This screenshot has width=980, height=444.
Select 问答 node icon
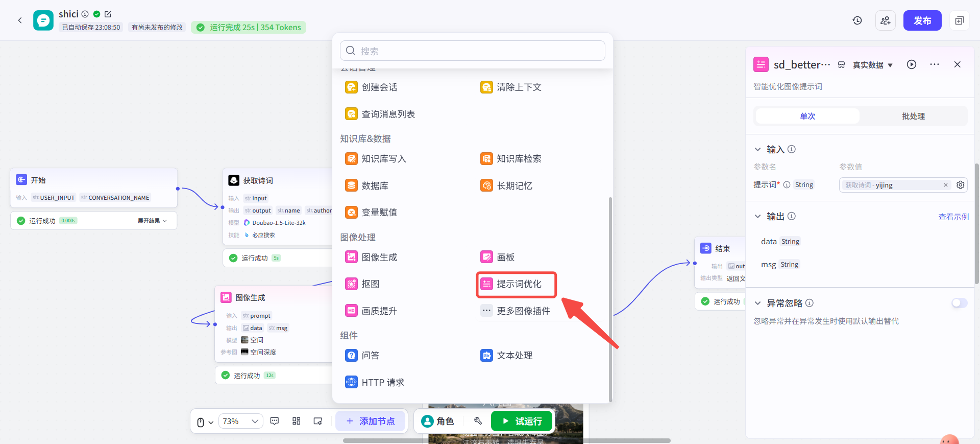click(351, 355)
